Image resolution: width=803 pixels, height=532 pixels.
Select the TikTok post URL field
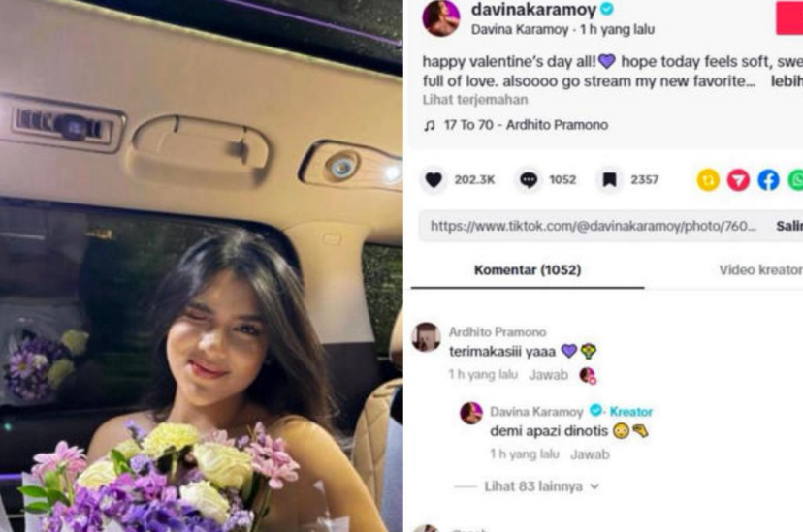click(593, 226)
